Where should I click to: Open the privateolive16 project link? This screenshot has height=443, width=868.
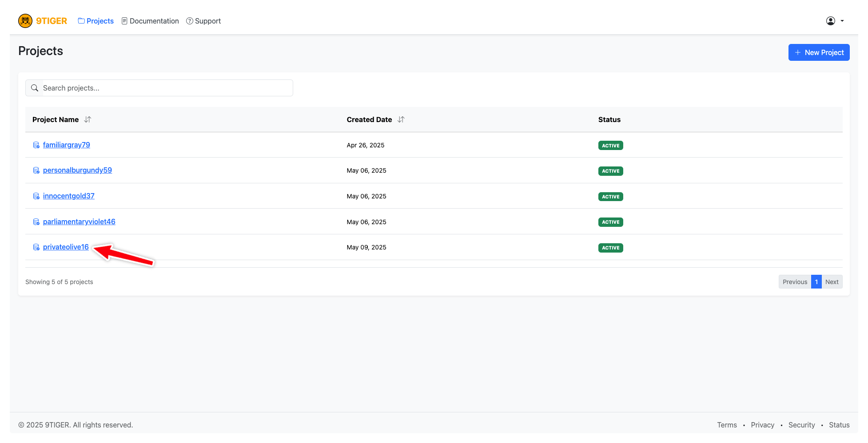[66, 247]
